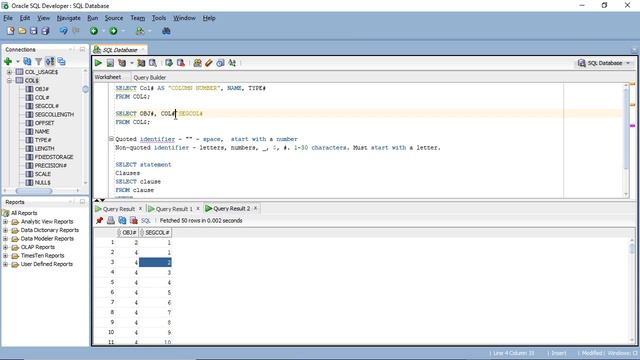Click the SQL Database editor tab

click(x=120, y=50)
